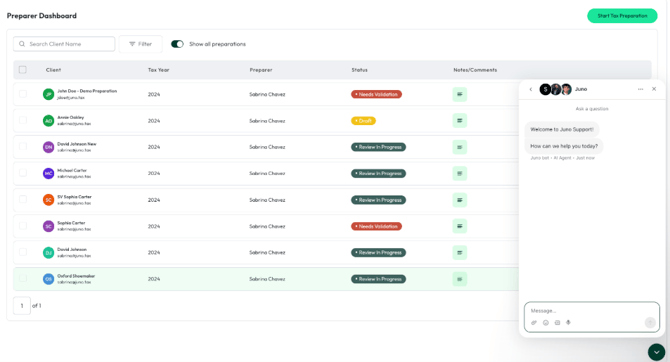This screenshot has height=362, width=670.
Task: Sort by Preparer column header
Action: click(261, 70)
